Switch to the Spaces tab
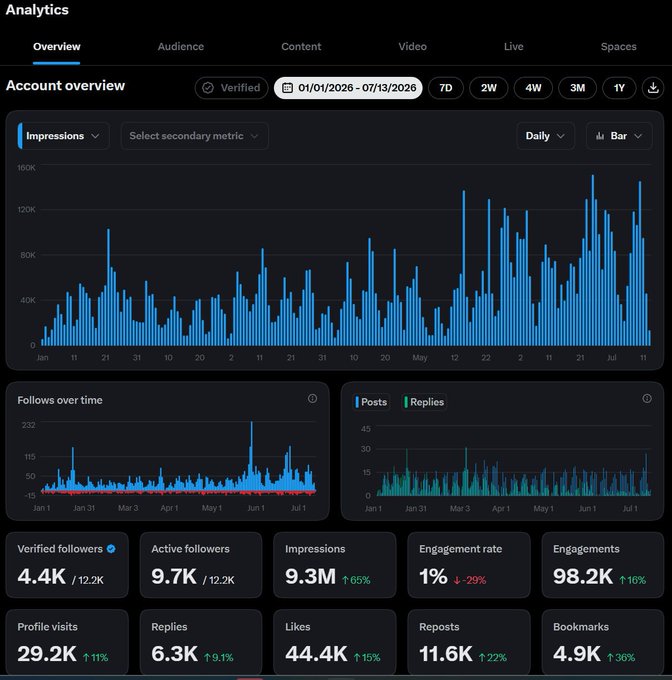 click(619, 47)
